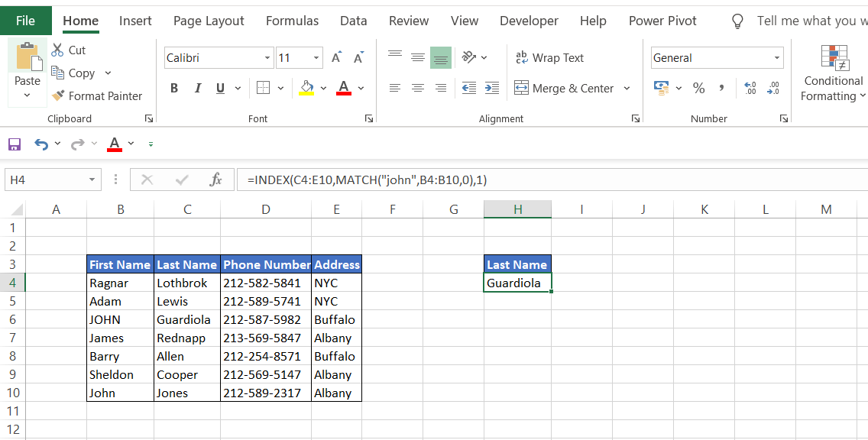Open the Merge & Center dropdown arrow
868x440 pixels.
click(x=627, y=89)
